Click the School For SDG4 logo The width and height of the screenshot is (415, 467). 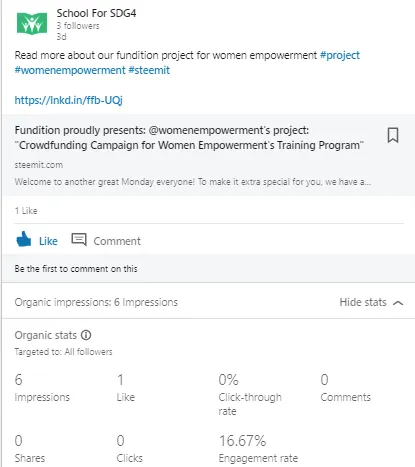(x=32, y=23)
